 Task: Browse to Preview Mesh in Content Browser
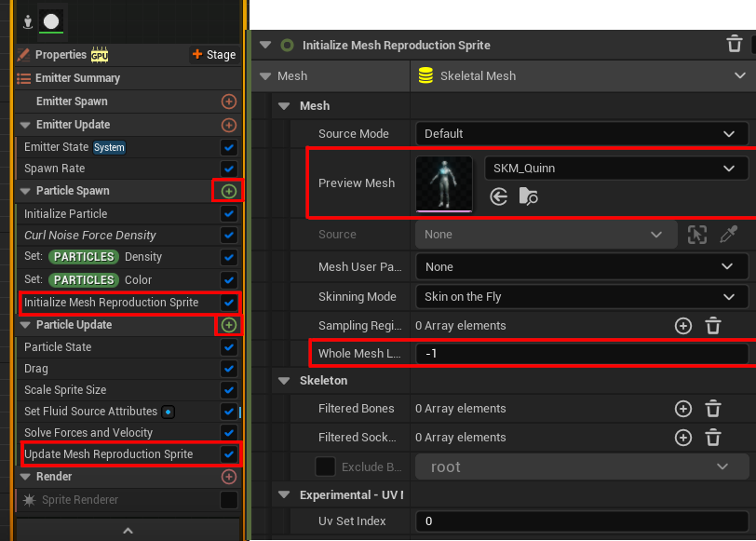[529, 196]
